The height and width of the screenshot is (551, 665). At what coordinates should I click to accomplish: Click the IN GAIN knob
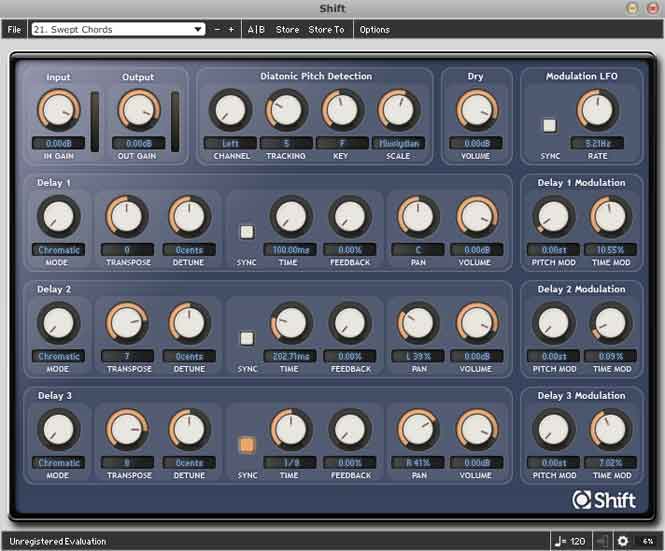(x=59, y=110)
